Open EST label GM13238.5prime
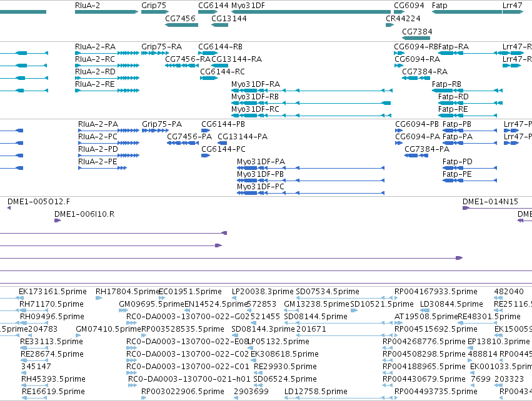This screenshot has height=401, width=532. coord(316,304)
